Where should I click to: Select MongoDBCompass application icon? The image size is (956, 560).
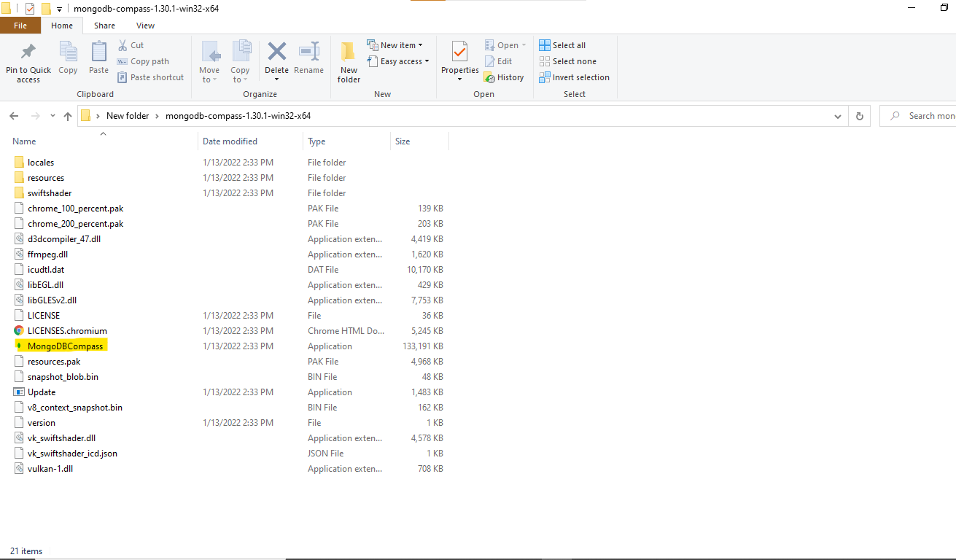click(19, 346)
